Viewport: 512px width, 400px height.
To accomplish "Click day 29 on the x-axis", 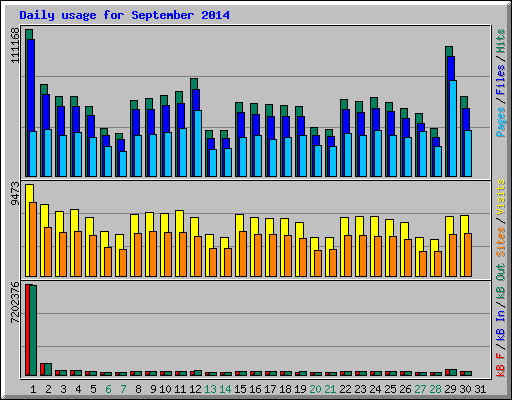I will (x=450, y=389).
